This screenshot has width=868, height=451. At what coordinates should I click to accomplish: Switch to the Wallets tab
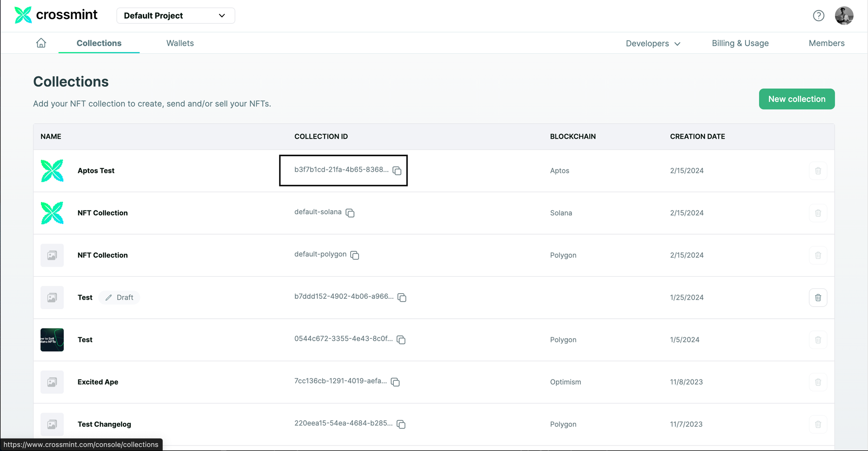[x=180, y=43]
